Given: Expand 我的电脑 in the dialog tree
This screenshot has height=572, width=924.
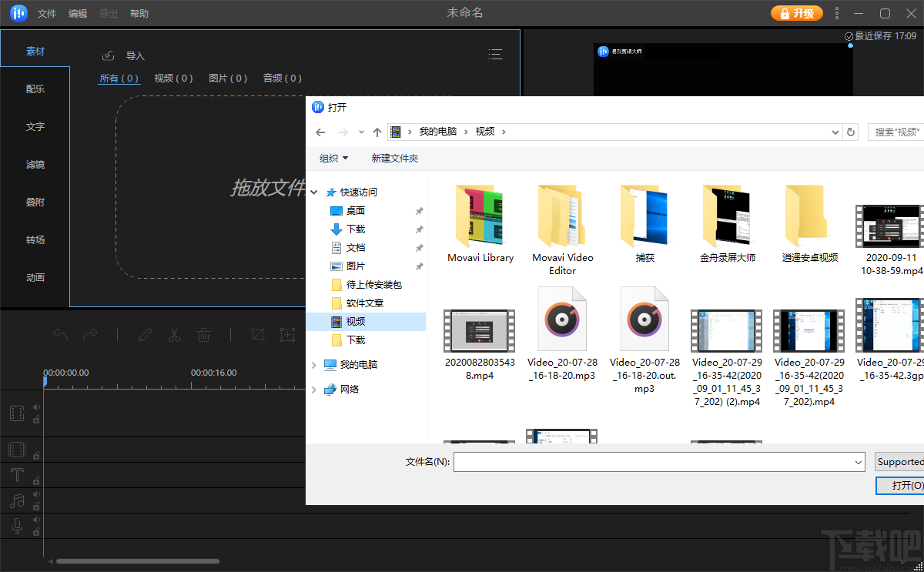Looking at the screenshot, I should (313, 364).
